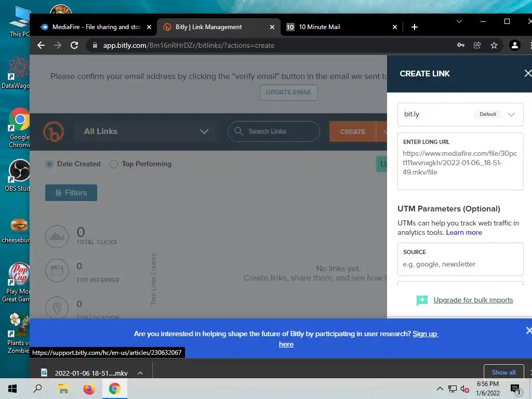The height and width of the screenshot is (399, 532).
Task: Select the This PC desktop icon
Action: pyautogui.click(x=19, y=22)
